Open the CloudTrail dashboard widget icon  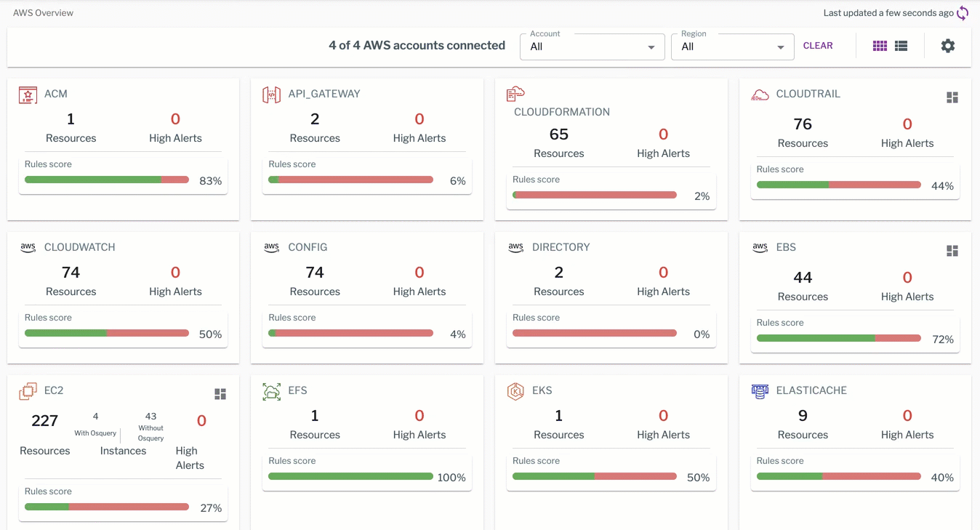click(x=952, y=97)
